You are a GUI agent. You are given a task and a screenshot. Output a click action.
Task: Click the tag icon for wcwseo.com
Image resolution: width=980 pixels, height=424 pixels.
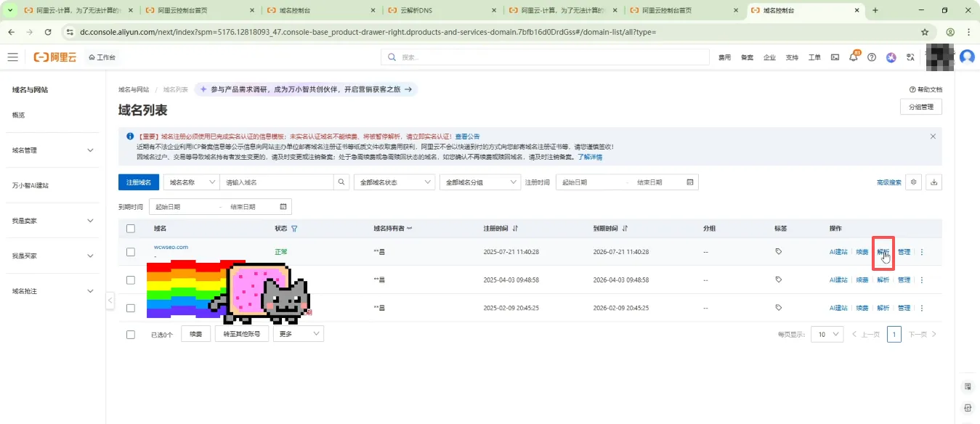click(779, 252)
